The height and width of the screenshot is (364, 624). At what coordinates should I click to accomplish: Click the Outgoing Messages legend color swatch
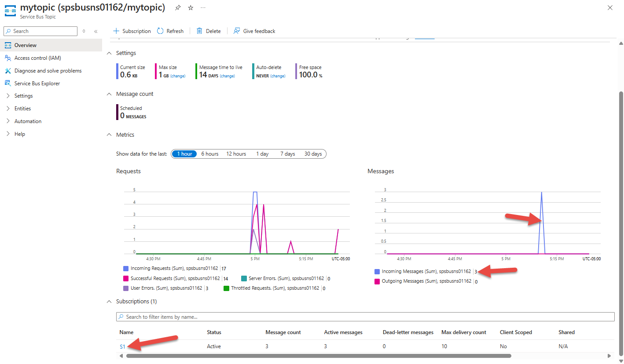click(377, 281)
